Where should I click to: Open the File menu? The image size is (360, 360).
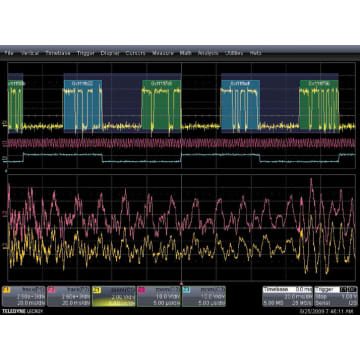(8, 53)
